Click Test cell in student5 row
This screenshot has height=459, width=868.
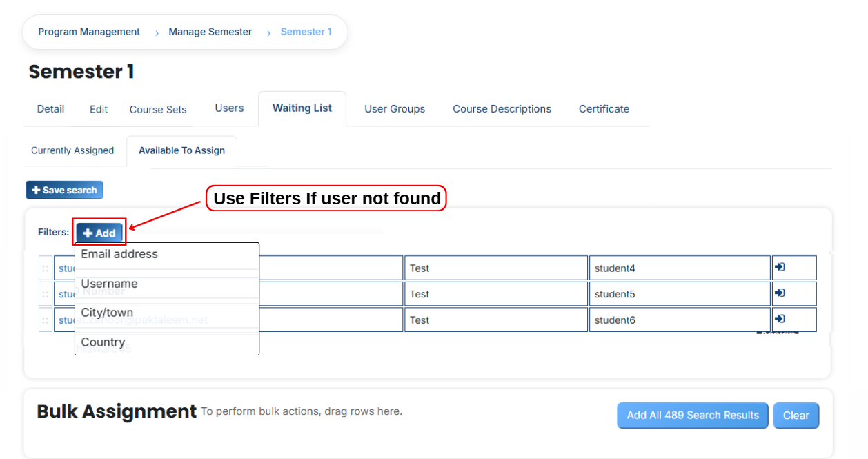[x=496, y=294]
